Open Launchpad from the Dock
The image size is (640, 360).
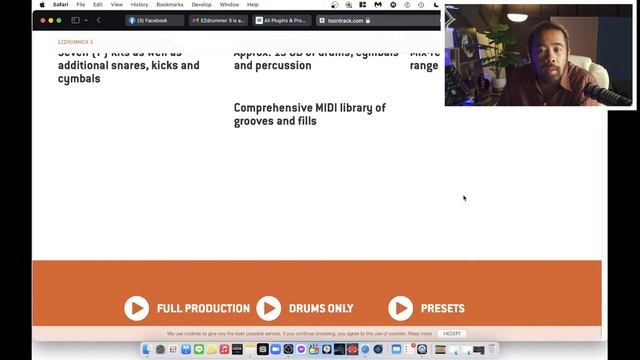(173, 349)
